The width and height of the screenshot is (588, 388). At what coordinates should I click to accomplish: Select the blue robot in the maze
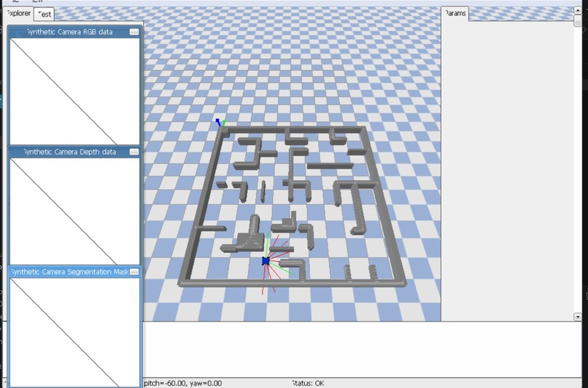coord(266,261)
